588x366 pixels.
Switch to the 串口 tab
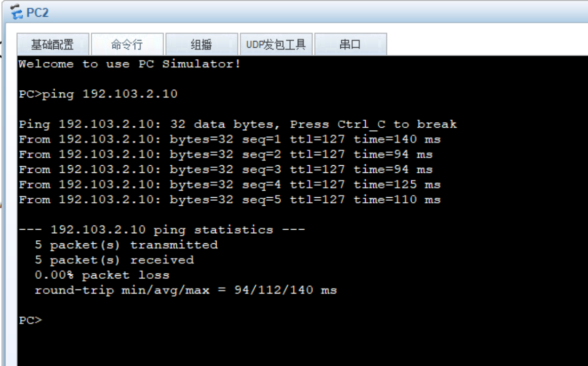point(350,44)
